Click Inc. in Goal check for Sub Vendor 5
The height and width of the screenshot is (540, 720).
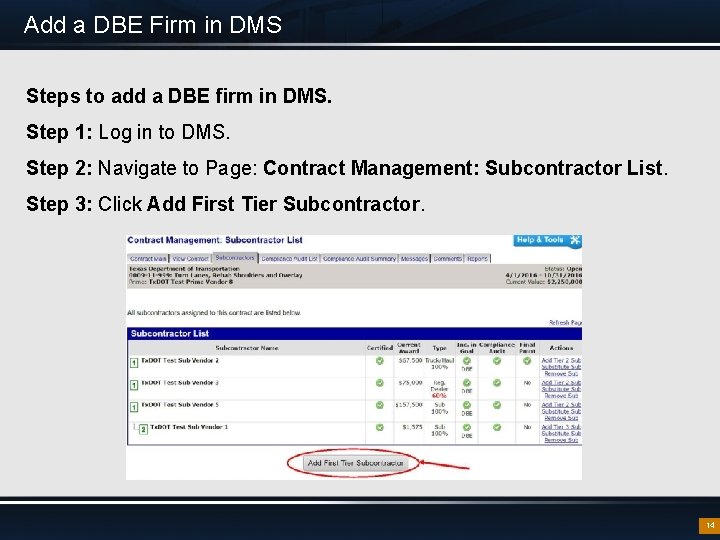pyautogui.click(x=467, y=405)
